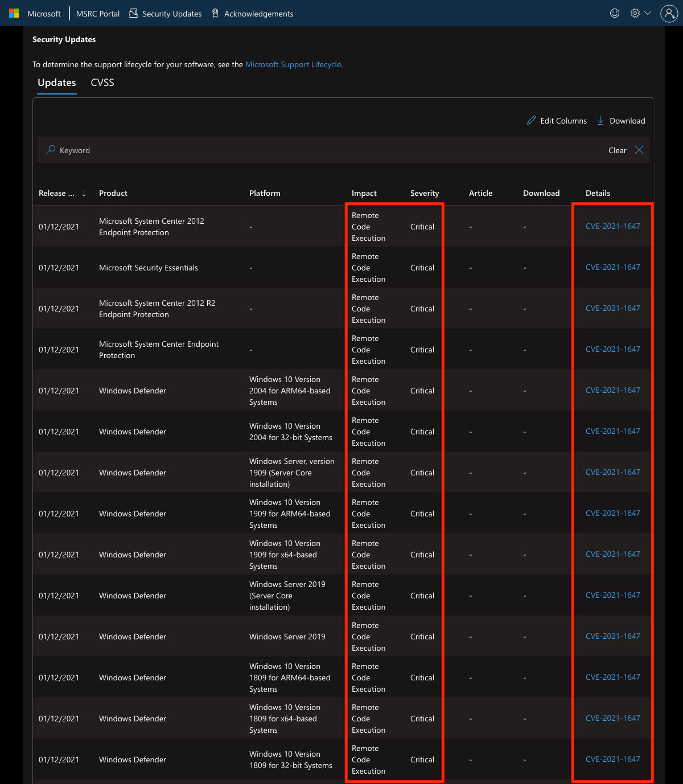Viewport: 683px width, 784px height.
Task: Open CVE-2021-1647 link for Microsoft Security Essentials
Action: 613,267
